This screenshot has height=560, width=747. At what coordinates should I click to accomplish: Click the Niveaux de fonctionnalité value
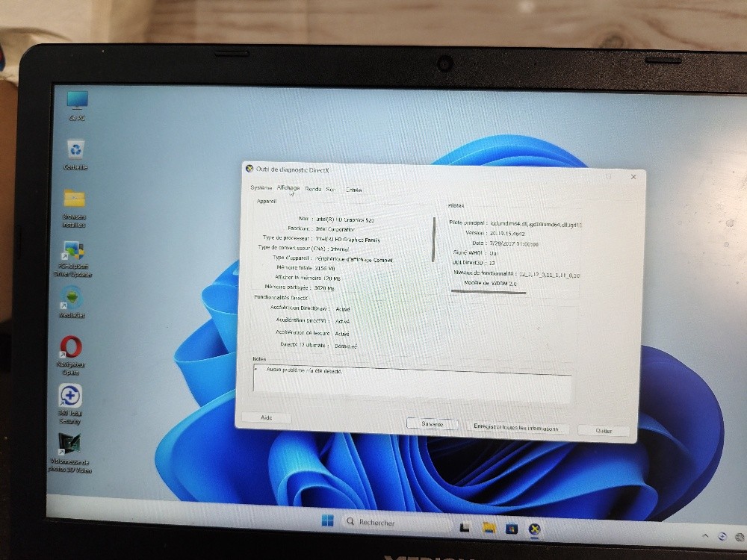coord(549,275)
